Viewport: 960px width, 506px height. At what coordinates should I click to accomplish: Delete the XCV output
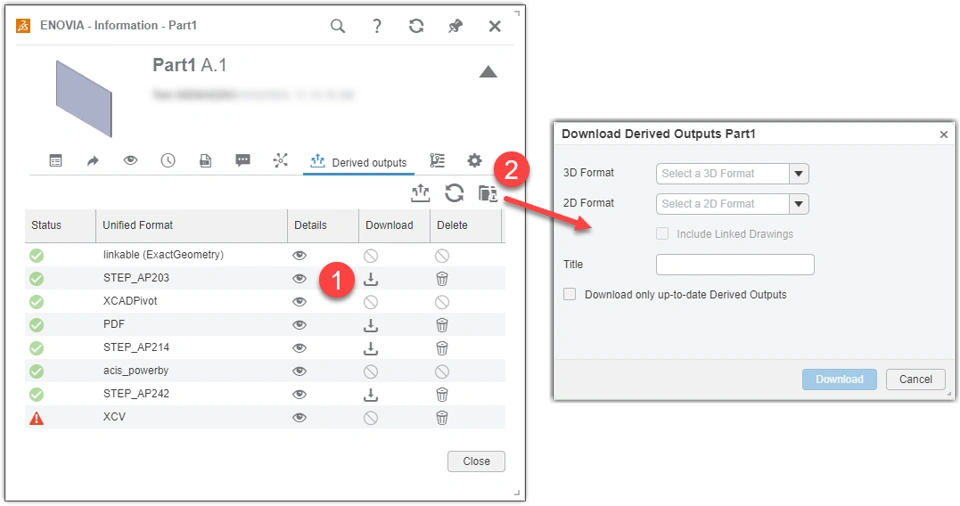442,418
